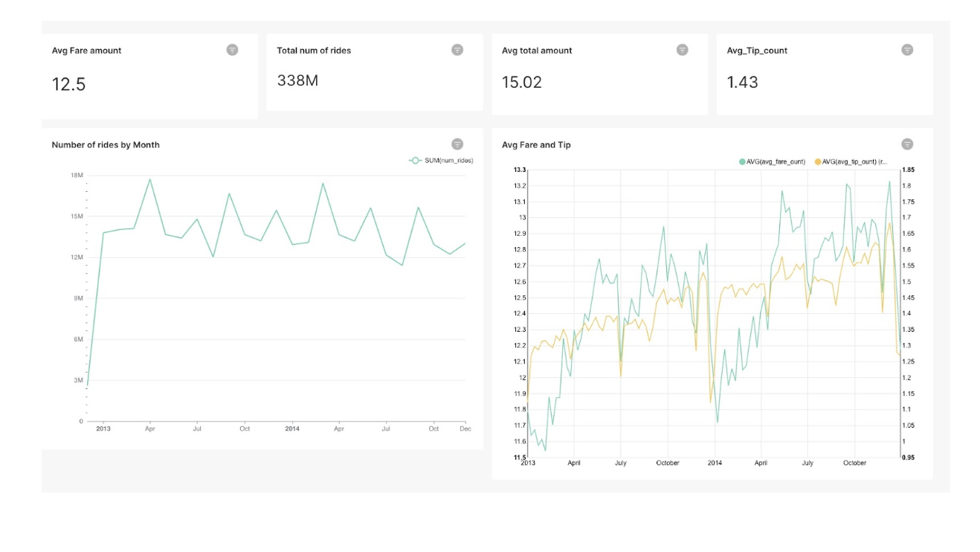The width and height of the screenshot is (980, 552).
Task: Click the green swatch for AVG(avg_fare_ount)
Action: click(x=744, y=162)
